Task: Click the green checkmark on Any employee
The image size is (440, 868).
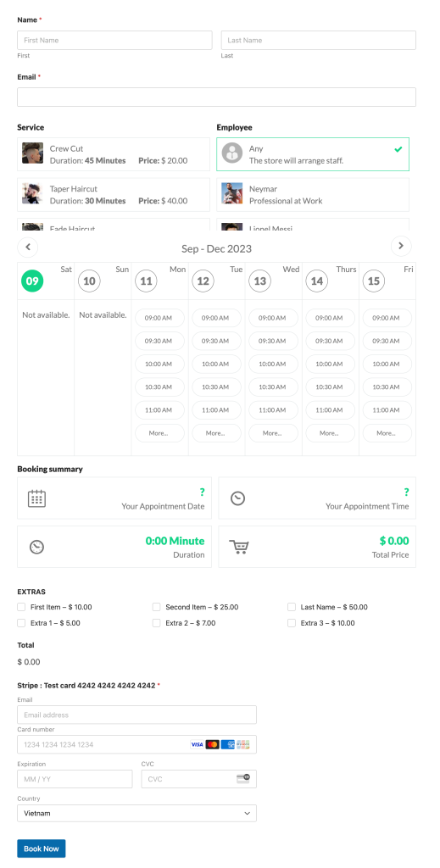Action: pos(398,149)
